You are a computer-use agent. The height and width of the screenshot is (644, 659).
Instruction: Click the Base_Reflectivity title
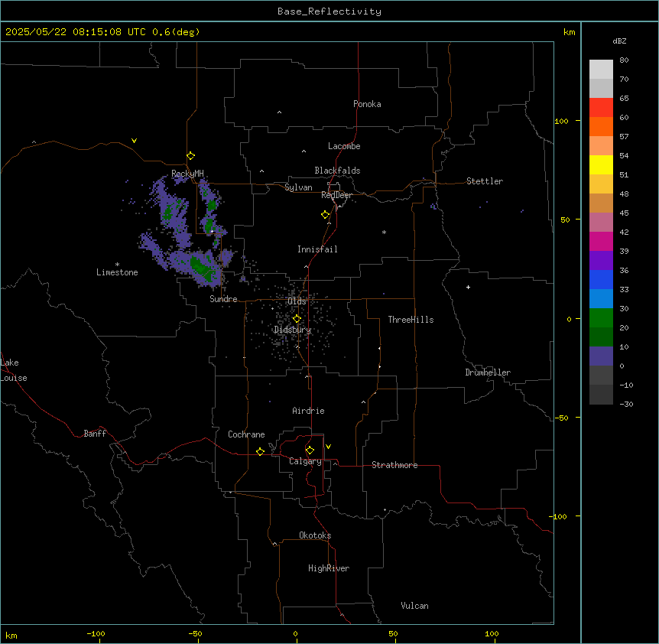pyautogui.click(x=329, y=11)
